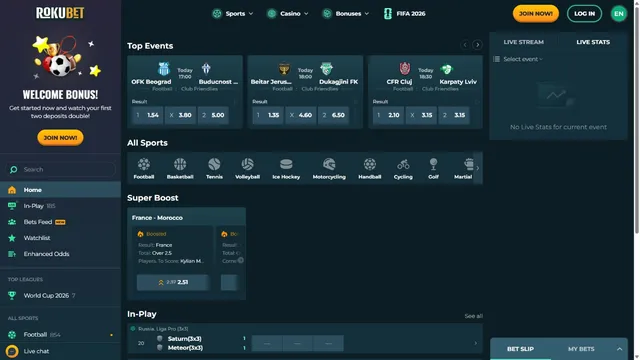Click Dukagjini FK team crest
Screen dimensions: 640x360
click(x=326, y=69)
